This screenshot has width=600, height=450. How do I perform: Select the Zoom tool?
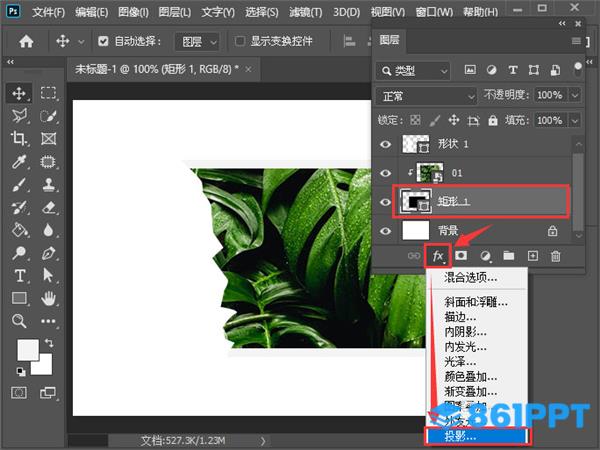tap(19, 321)
